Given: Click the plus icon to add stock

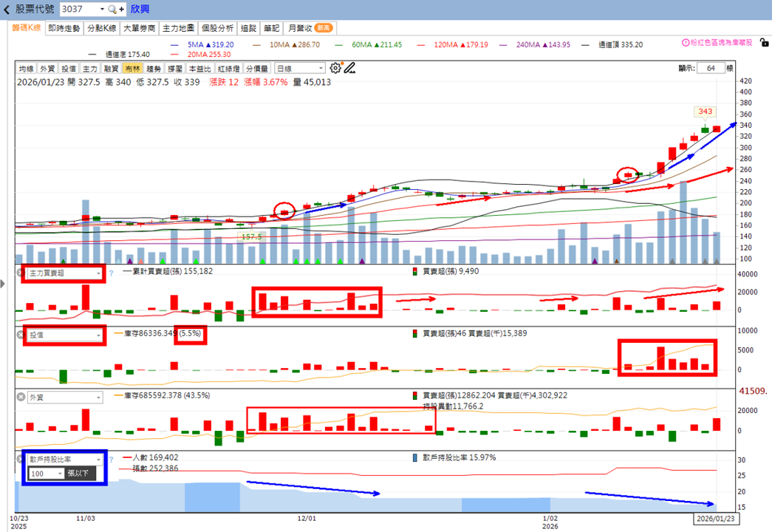Looking at the screenshot, I should (x=122, y=10).
